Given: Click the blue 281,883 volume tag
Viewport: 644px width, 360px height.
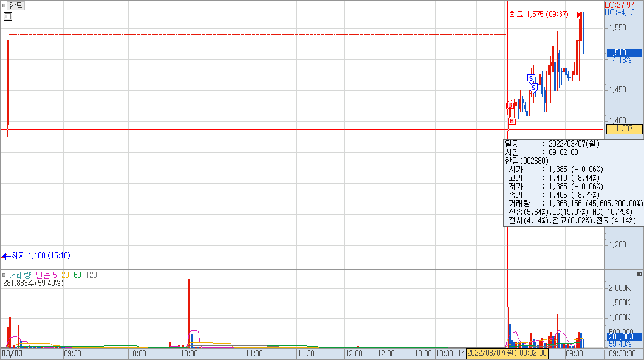Looking at the screenshot, I should click(625, 336).
